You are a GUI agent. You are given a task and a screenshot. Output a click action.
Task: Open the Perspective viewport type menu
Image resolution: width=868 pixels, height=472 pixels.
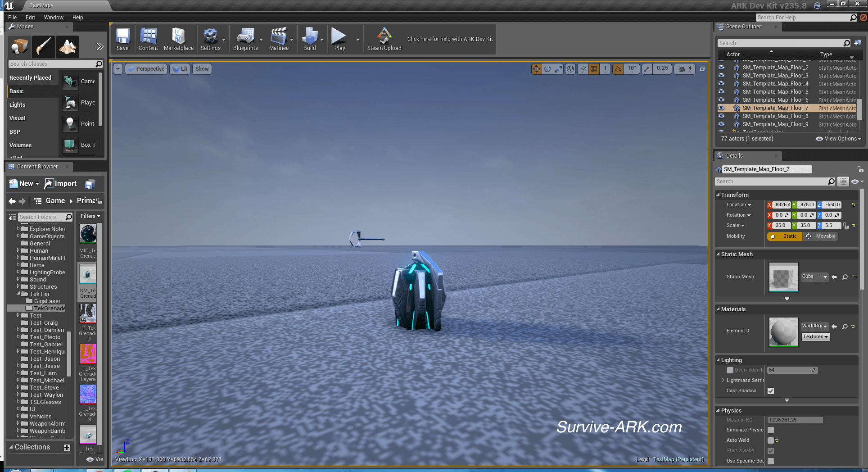(146, 69)
